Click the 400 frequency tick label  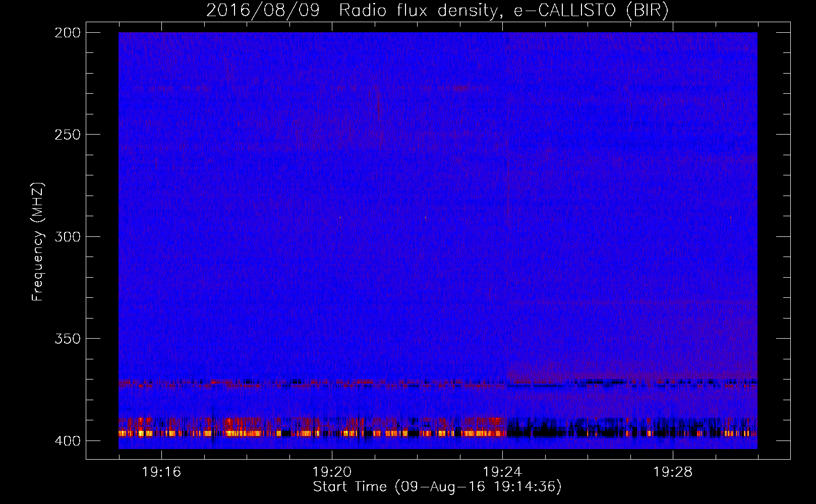(x=67, y=441)
